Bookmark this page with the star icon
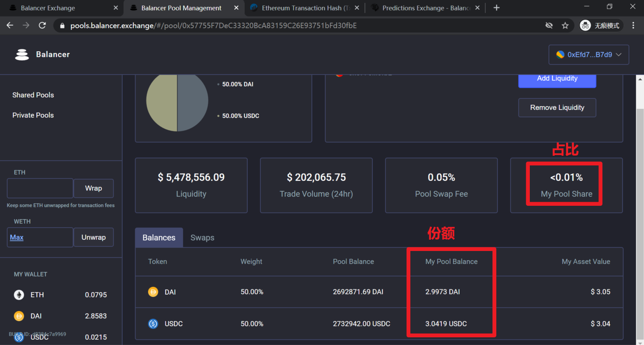Viewport: 644px width, 345px height. [565, 25]
